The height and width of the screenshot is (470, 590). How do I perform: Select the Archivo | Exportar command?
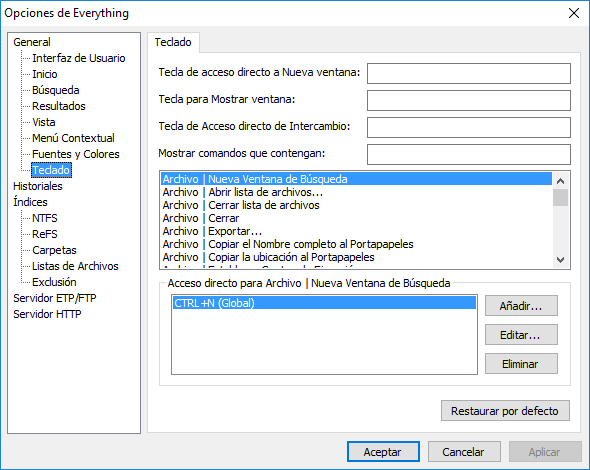click(356, 231)
